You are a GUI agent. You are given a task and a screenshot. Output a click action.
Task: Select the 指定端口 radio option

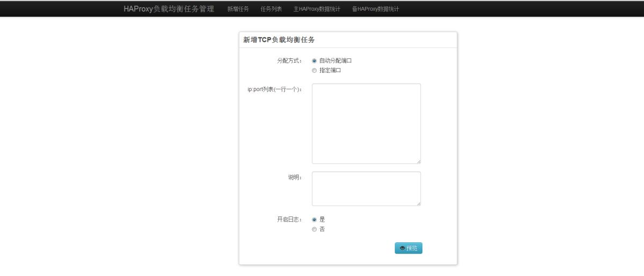pos(314,70)
